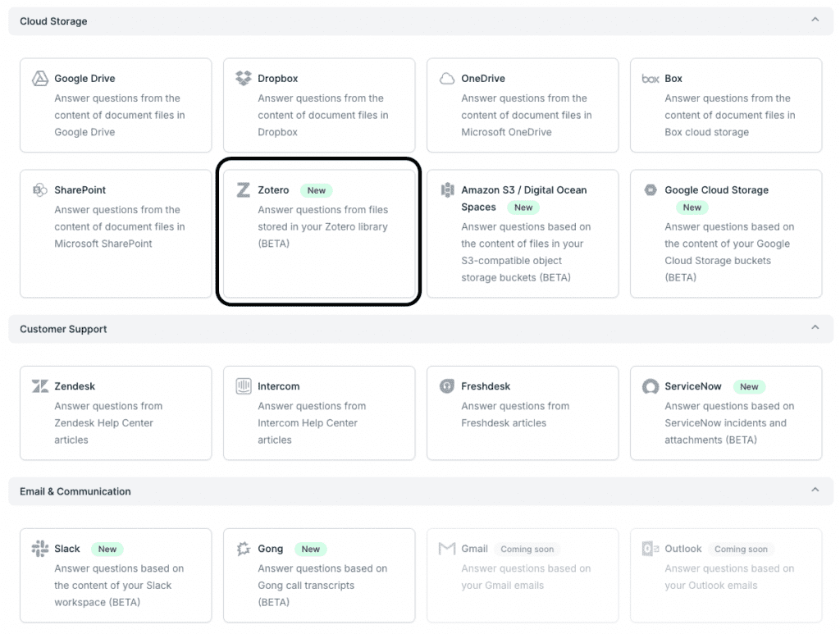Click the Box logo icon
Image resolution: width=840 pixels, height=634 pixels.
(x=650, y=79)
